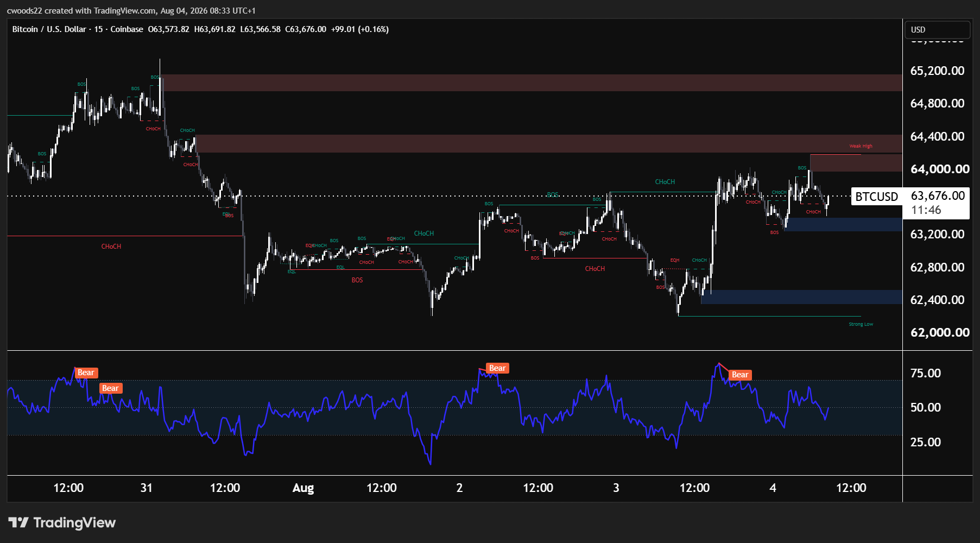Click the Strong Low label
The height and width of the screenshot is (543, 980).
pos(861,324)
